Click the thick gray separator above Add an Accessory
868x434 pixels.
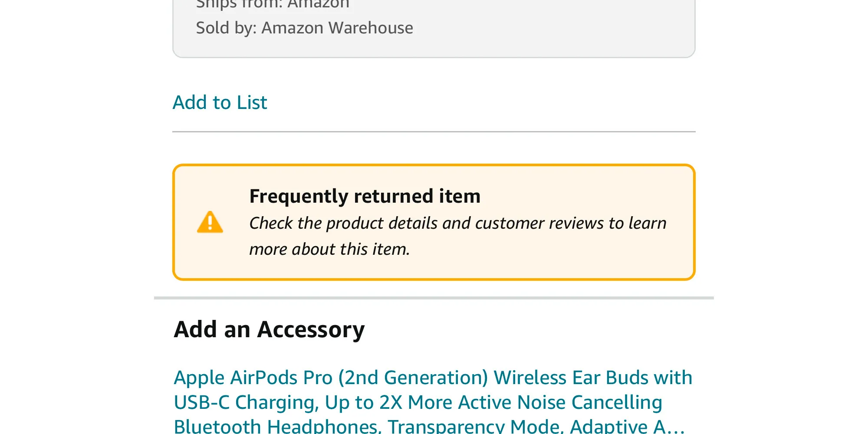[x=434, y=298]
